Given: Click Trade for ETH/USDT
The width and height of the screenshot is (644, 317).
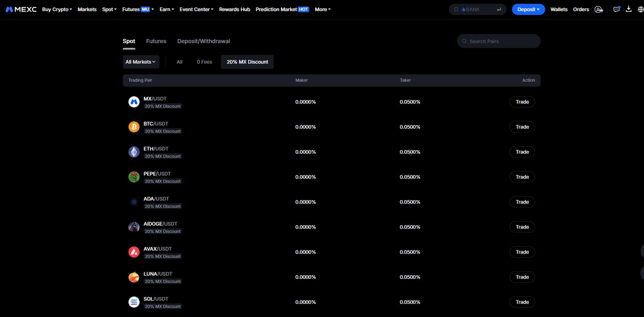Looking at the screenshot, I should pos(522,152).
